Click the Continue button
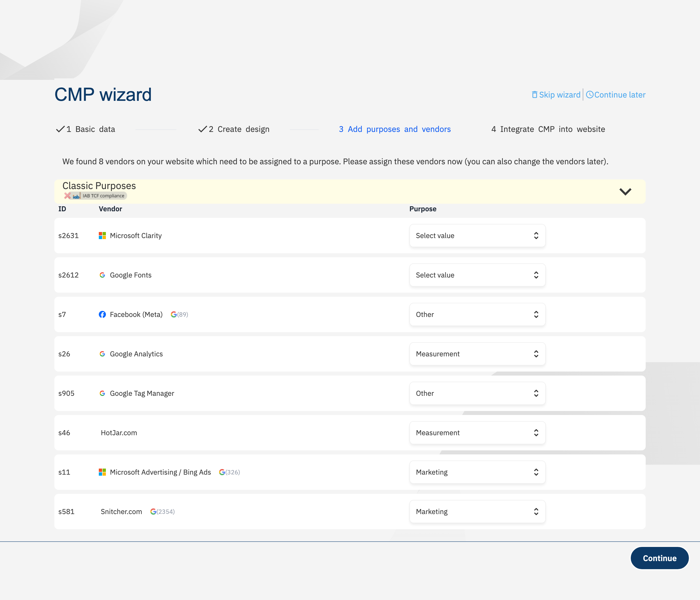 pyautogui.click(x=660, y=558)
